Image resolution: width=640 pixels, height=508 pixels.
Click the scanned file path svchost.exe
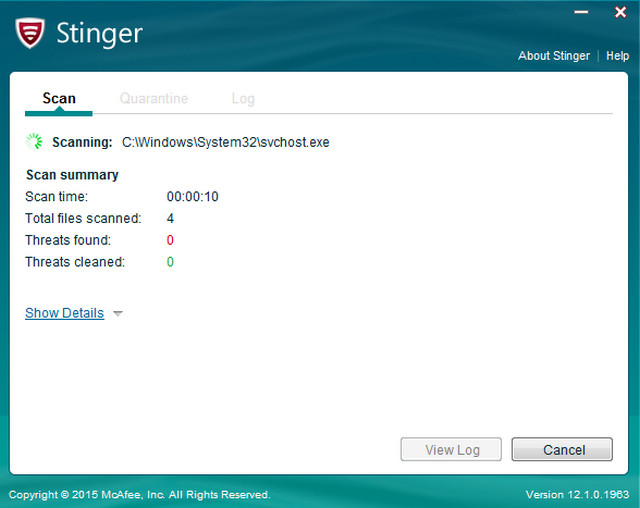pyautogui.click(x=225, y=142)
